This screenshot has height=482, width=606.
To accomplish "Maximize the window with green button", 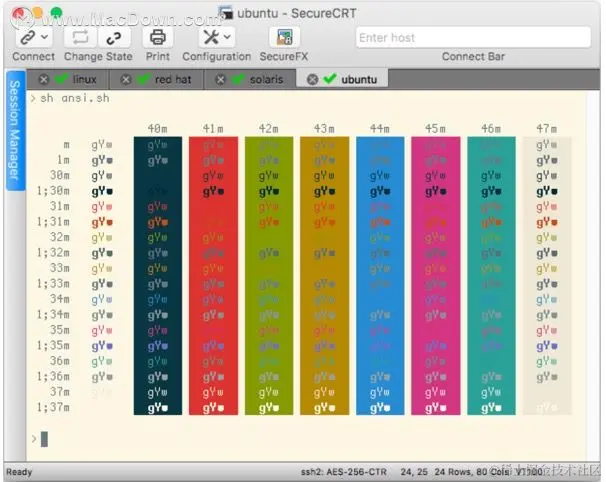I will pyautogui.click(x=56, y=13).
